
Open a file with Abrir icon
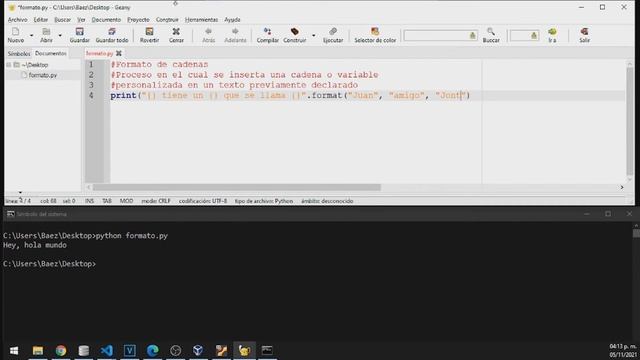tap(46, 32)
